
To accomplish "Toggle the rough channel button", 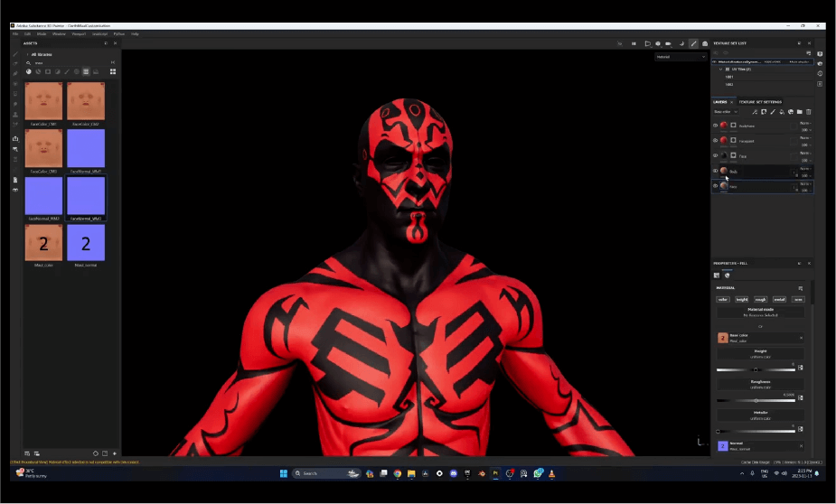I will pos(760,299).
